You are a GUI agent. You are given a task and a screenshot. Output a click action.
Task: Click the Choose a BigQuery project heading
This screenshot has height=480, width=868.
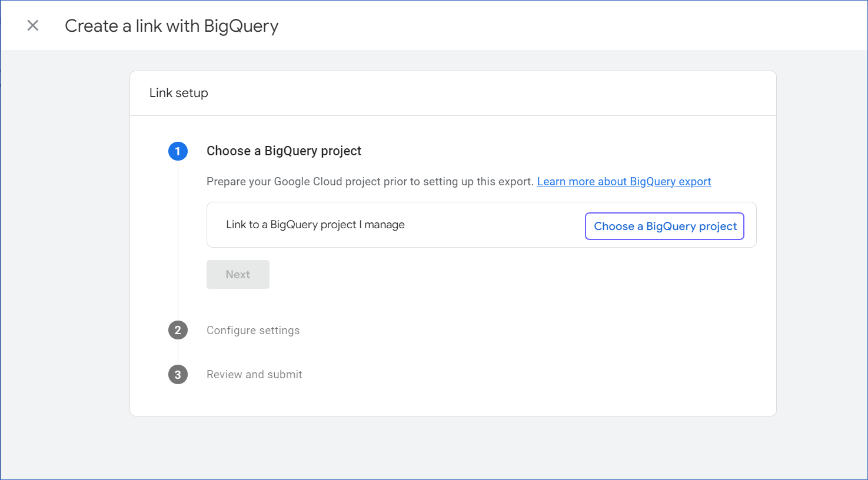pos(284,151)
